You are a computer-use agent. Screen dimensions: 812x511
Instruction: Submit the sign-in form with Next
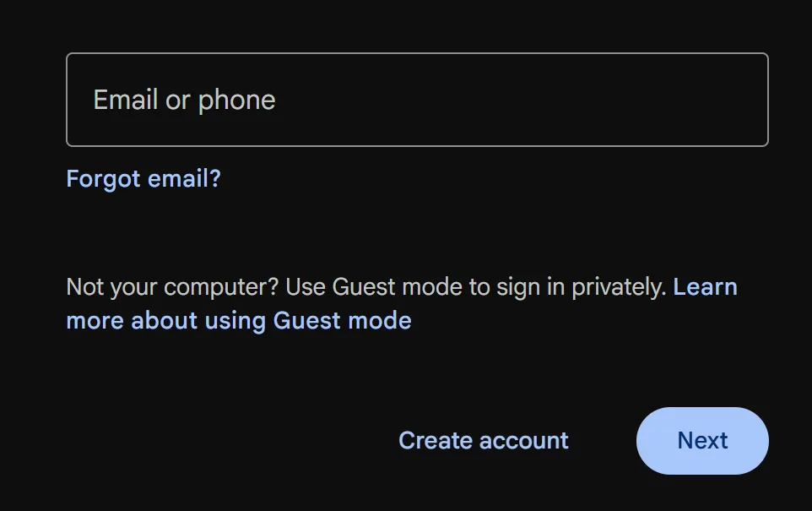click(x=701, y=440)
